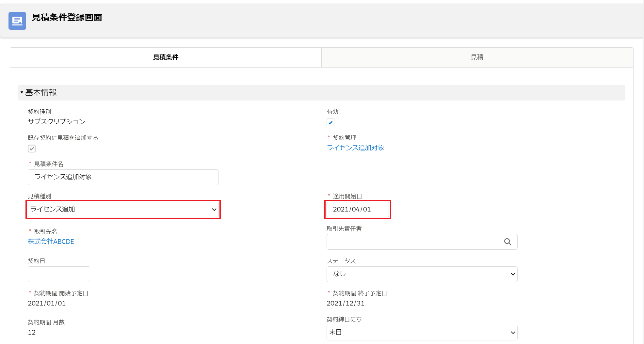644x344 pixels.
Task: Open the ライセンス追加対象 contract link
Action: pyautogui.click(x=355, y=148)
